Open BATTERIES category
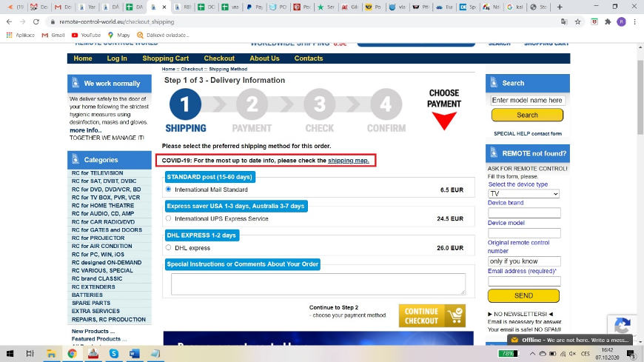The image size is (644, 362). pos(87,295)
